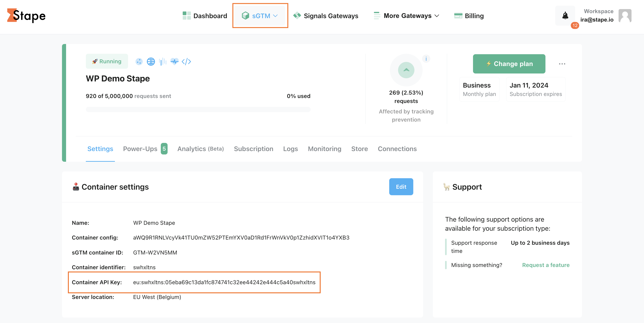644x323 pixels.
Task: Click the Support llama icon
Action: pos(446,187)
